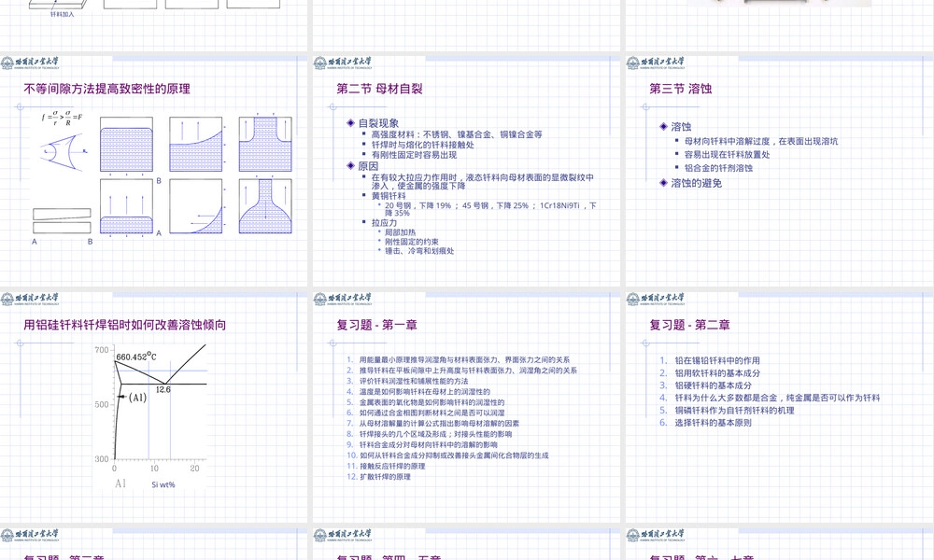Screen dimensions: 934x560
Task: Click review item 2 推导钎料在平板间隙中上升高度
Action: (468, 371)
